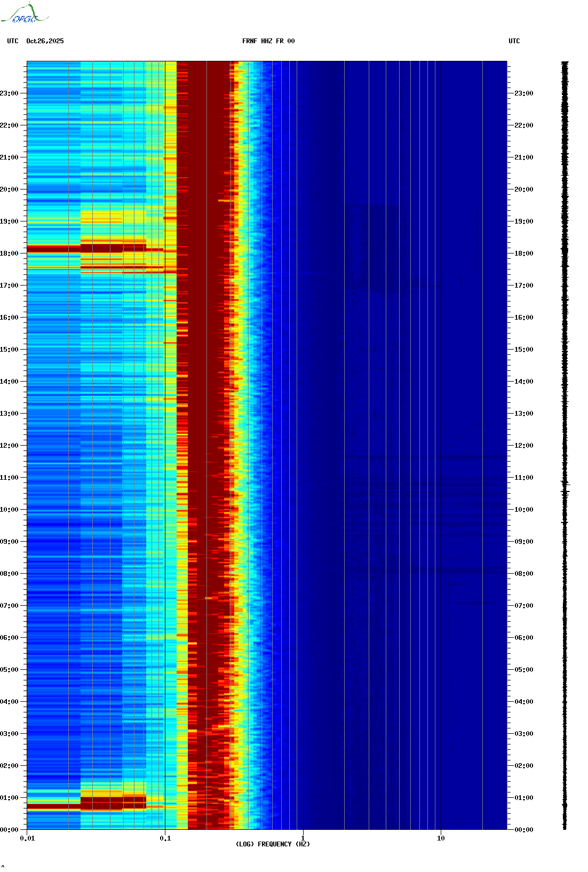Select the FRNF HHZ FR 00 station title
This screenshot has height=872, width=588.
[268, 41]
